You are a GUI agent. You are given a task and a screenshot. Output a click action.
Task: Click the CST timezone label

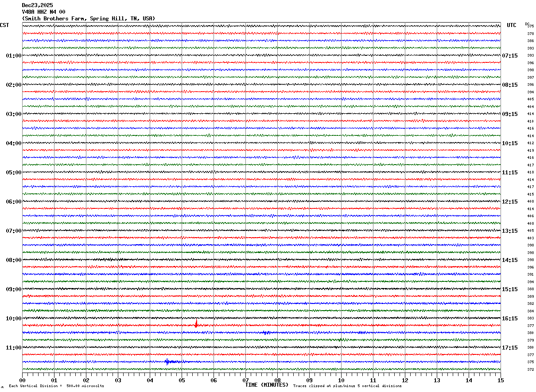pyautogui.click(x=4, y=25)
